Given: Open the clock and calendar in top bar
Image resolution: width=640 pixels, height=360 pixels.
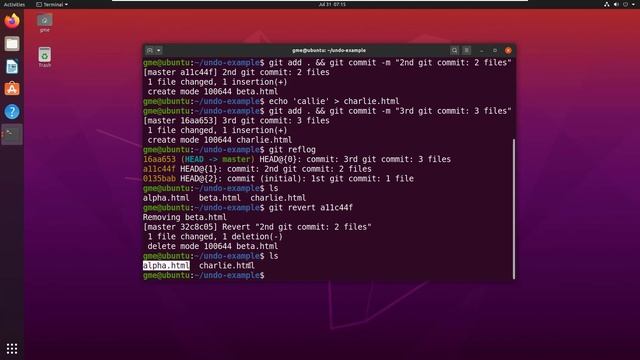Looking at the screenshot, I should pos(332,4).
